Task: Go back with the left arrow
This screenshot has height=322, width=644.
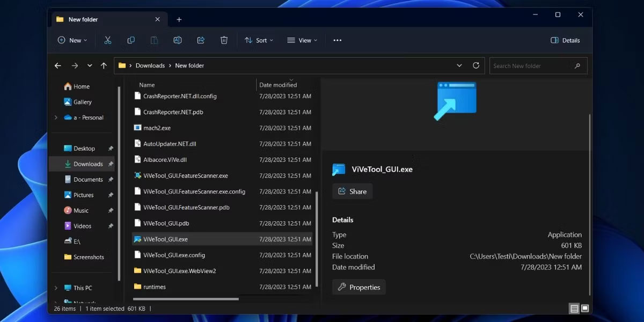Action: point(58,65)
